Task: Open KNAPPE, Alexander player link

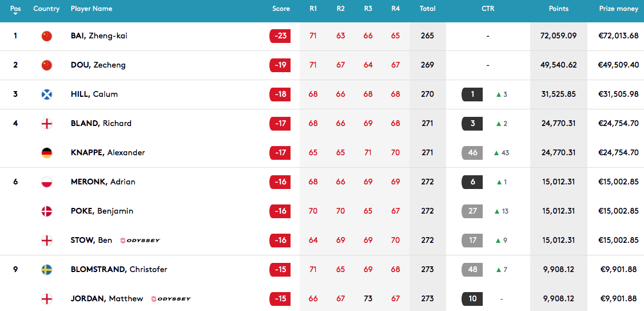Action: [108, 152]
